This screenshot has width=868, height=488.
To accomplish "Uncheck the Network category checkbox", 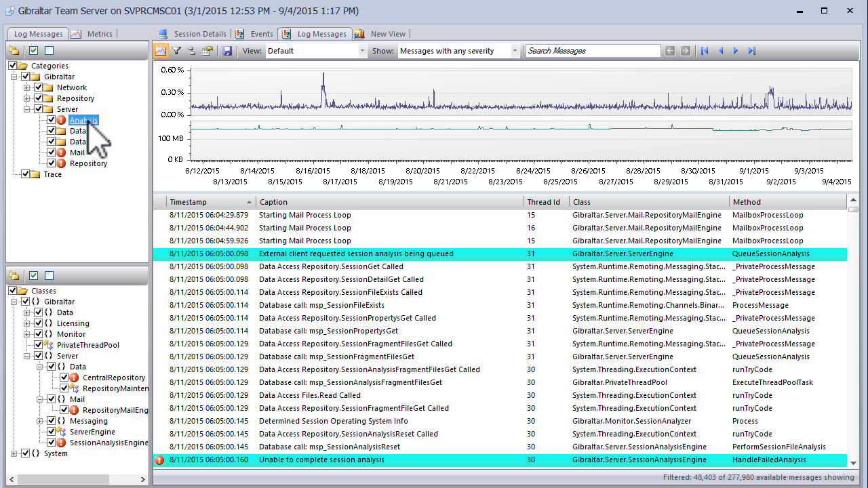I will coord(38,87).
